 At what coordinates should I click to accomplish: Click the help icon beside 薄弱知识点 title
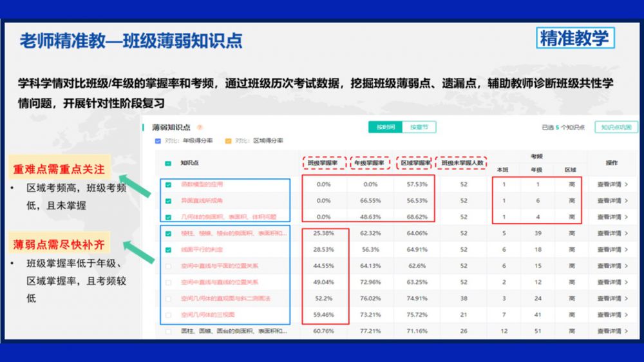pos(200,128)
